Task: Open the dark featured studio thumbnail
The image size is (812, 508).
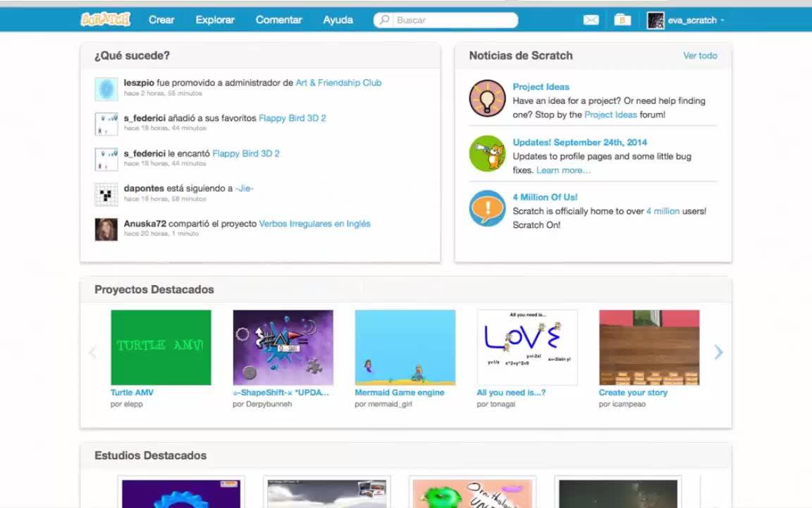Action: coord(617,493)
